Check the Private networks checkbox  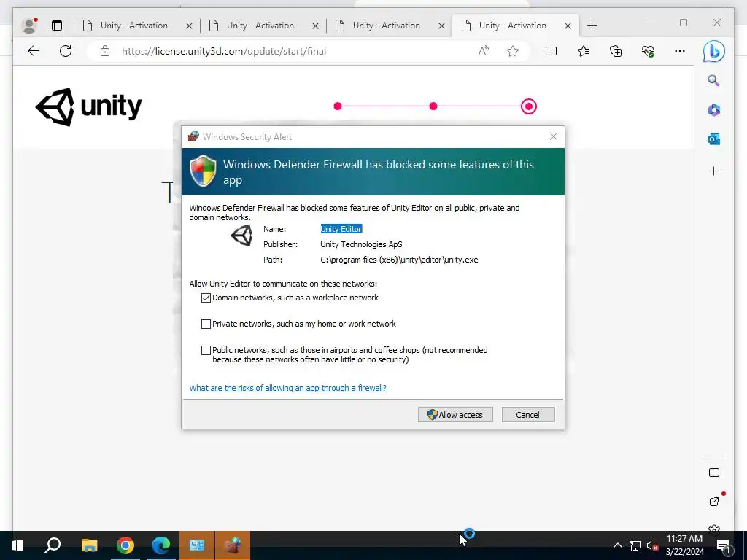tap(206, 324)
